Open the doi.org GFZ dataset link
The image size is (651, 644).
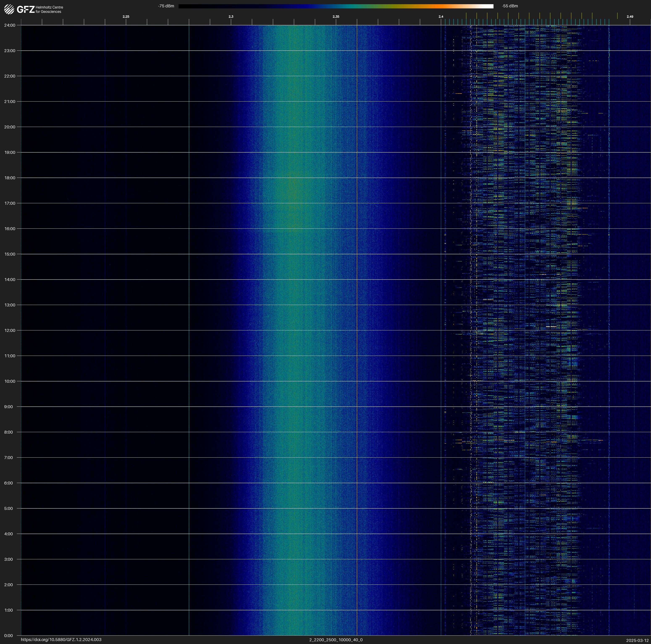pyautogui.click(x=61, y=640)
